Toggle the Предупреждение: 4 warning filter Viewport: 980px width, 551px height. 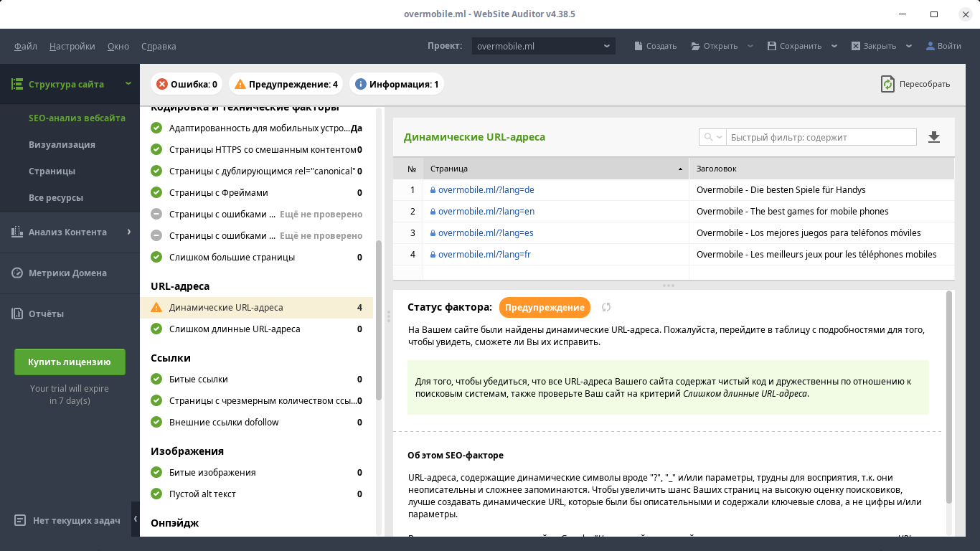click(286, 84)
